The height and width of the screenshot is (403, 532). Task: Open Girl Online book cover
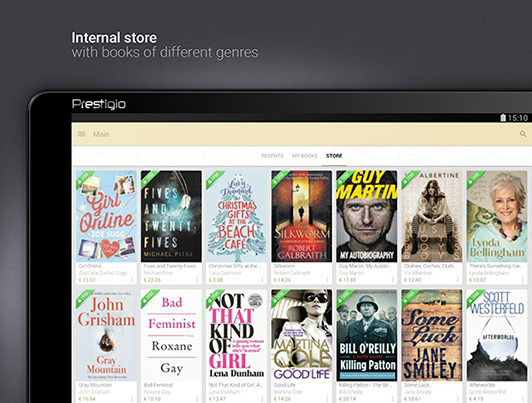[106, 216]
